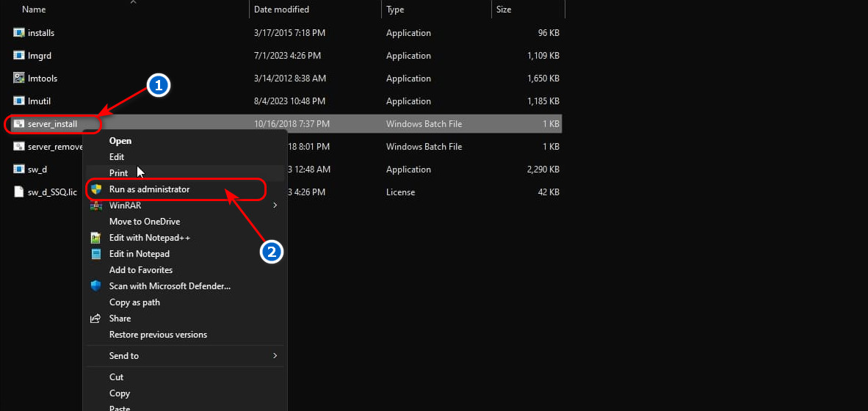Choose Copy from the context menu
Viewport: 868px width, 411px height.
(x=120, y=393)
